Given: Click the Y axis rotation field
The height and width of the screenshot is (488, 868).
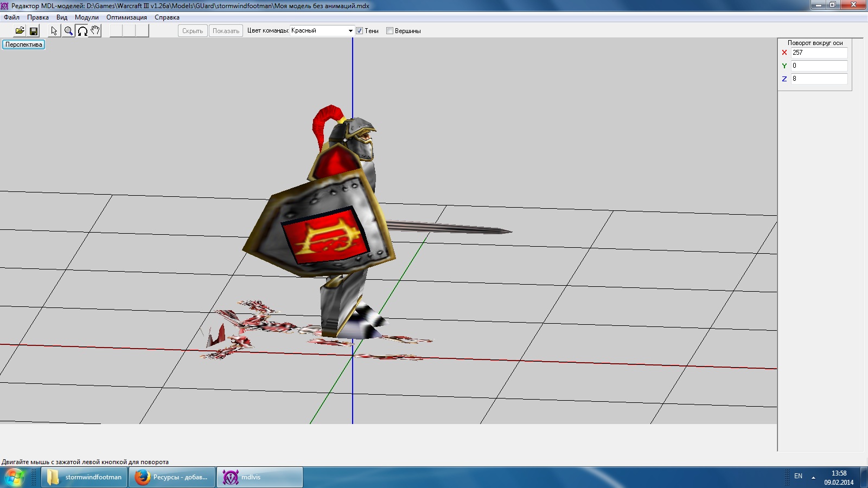Looking at the screenshot, I should pyautogui.click(x=819, y=66).
